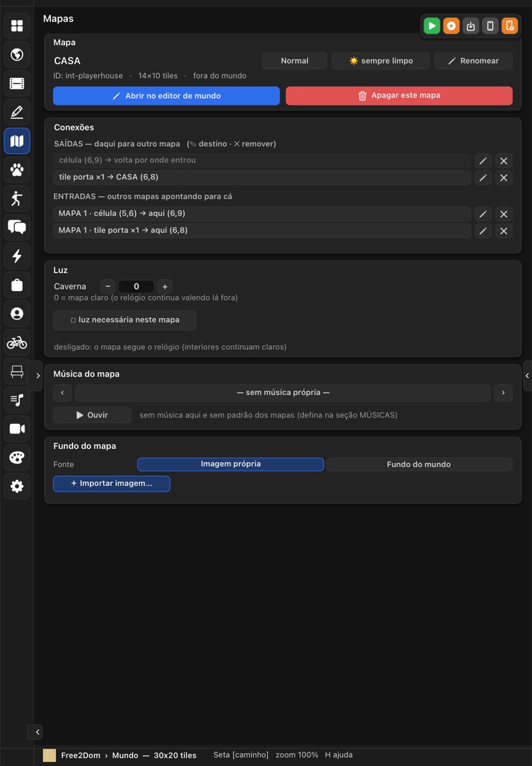
Task: Select 'Fundo do mundo' as background source
Action: [x=418, y=464]
